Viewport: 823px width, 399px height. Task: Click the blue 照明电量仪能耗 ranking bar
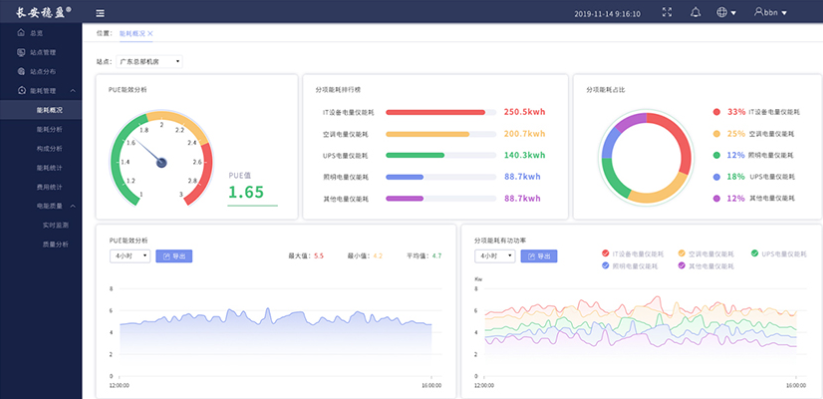(x=405, y=177)
